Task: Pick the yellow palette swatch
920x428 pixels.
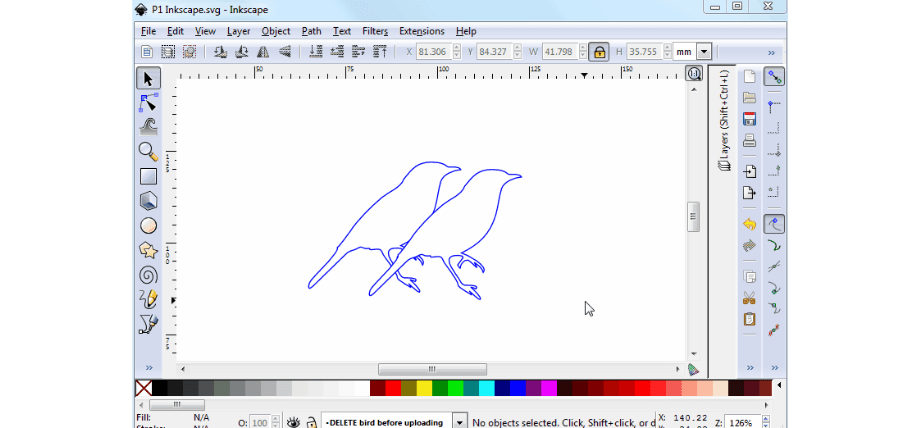Action: (x=424, y=387)
